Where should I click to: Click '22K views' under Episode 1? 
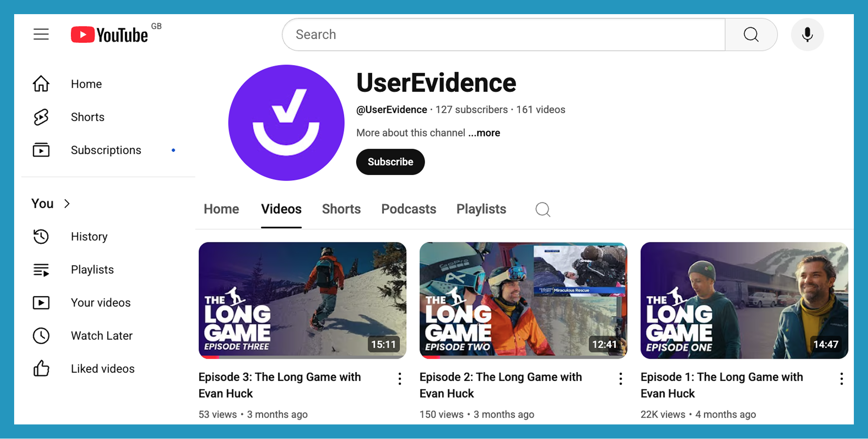click(663, 414)
